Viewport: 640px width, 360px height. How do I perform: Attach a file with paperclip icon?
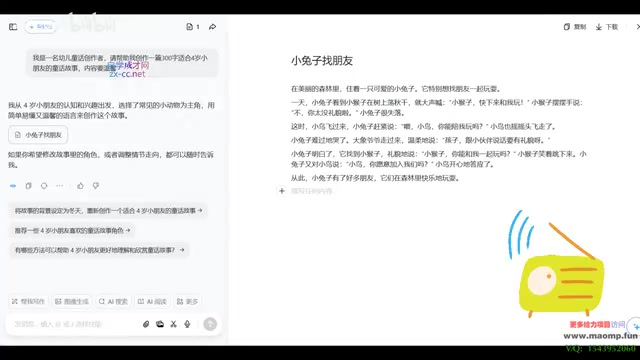[146, 324]
